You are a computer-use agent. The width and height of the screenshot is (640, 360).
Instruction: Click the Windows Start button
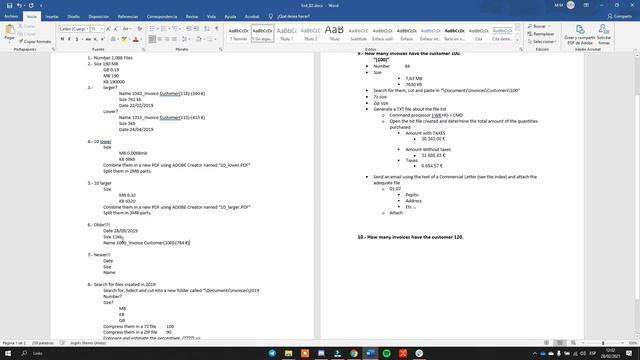pyautogui.click(x=8, y=353)
